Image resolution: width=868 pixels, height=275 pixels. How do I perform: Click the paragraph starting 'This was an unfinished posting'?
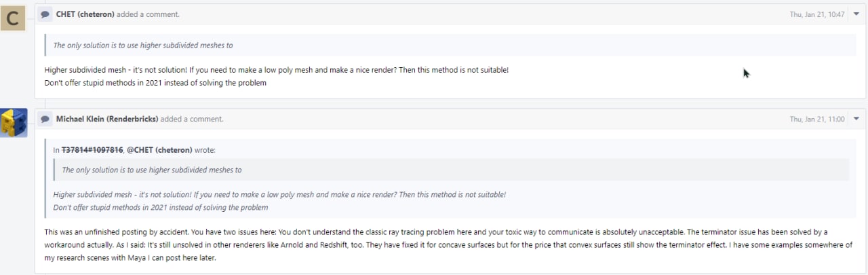tap(448, 245)
